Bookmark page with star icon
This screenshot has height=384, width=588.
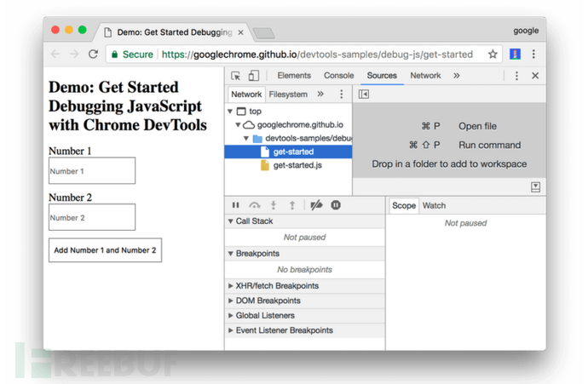(493, 54)
